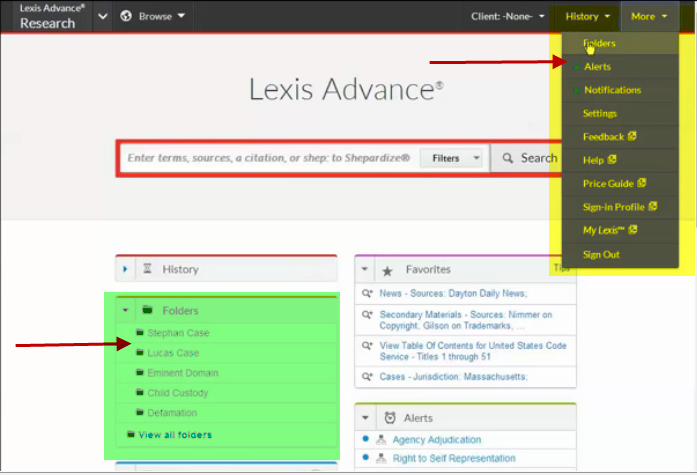Screen dimensions: 697x475
Task: Click the Favorites star icon
Action: pyautogui.click(x=387, y=271)
